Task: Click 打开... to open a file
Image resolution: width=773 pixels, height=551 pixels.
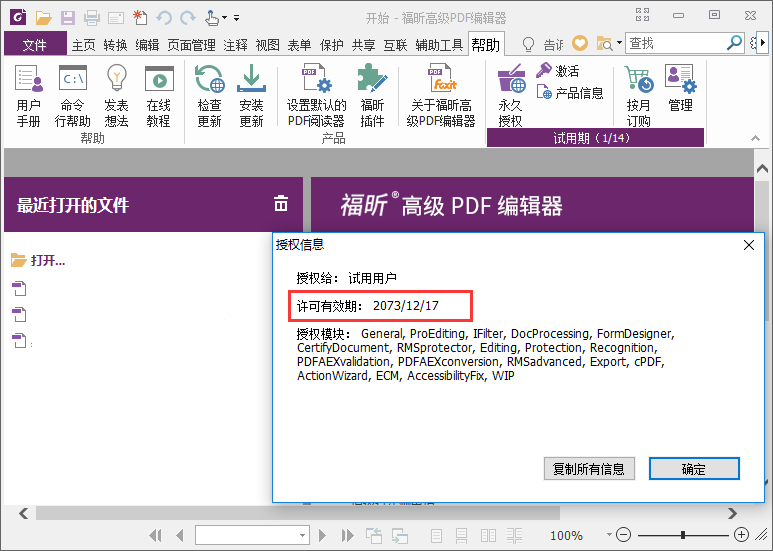Action: pyautogui.click(x=47, y=261)
